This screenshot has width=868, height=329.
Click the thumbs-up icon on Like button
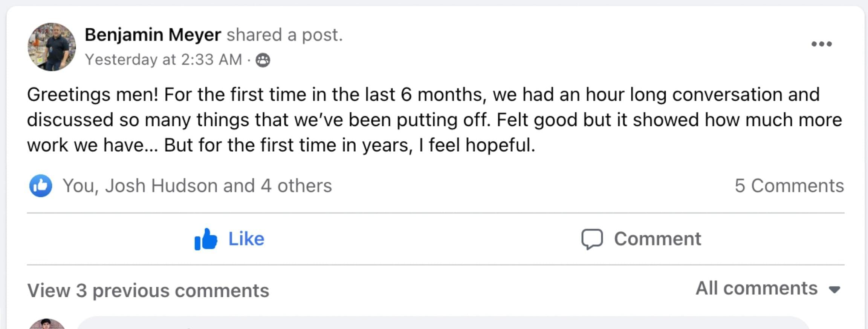point(206,239)
